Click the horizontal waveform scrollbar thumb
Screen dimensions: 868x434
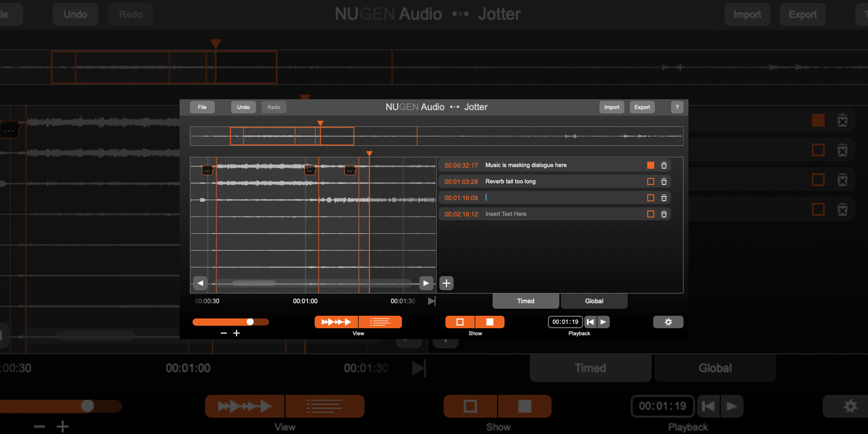[x=254, y=283]
